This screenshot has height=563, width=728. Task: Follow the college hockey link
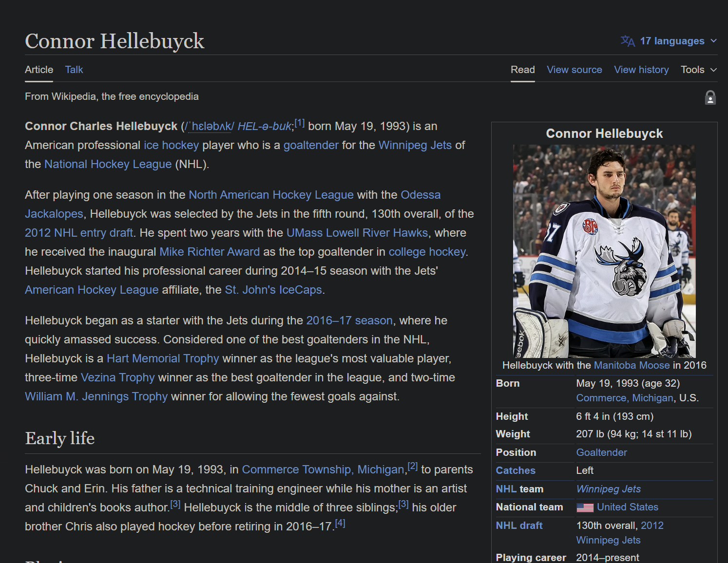427,252
